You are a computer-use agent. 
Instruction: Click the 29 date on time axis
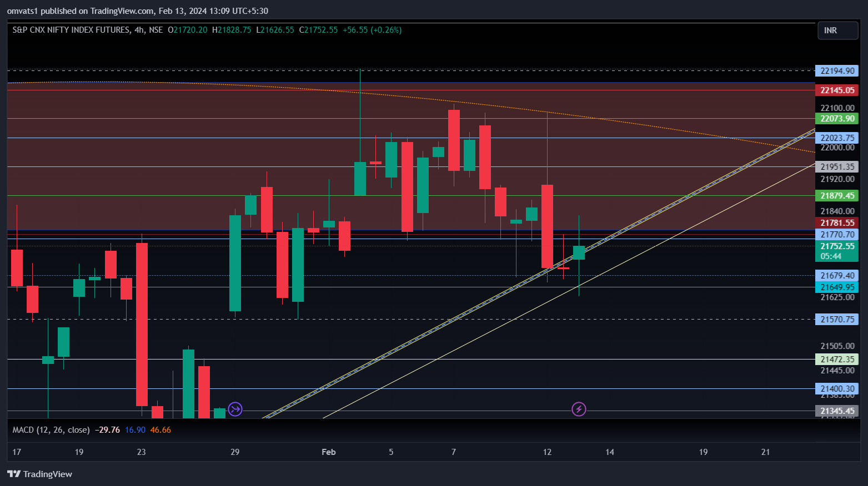tap(235, 452)
